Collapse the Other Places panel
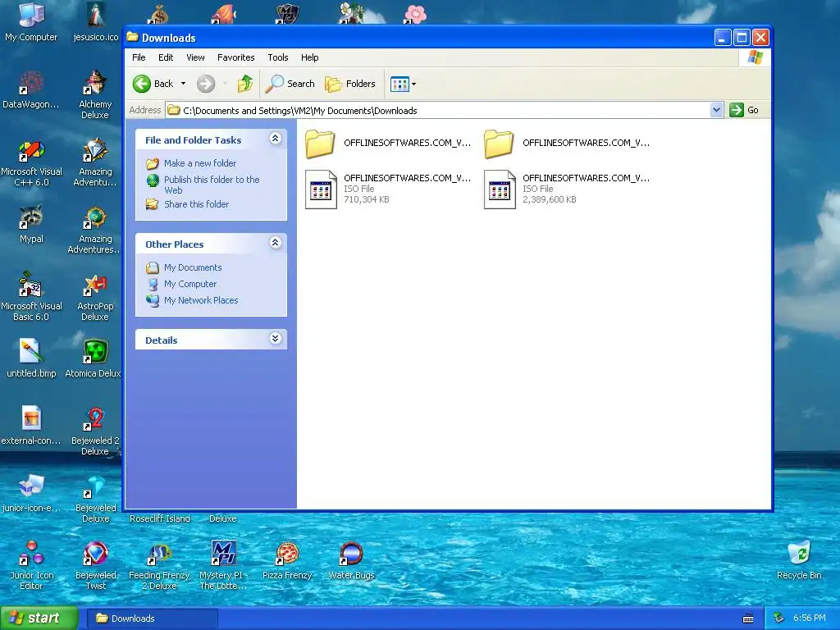The width and height of the screenshot is (840, 630). click(x=276, y=243)
